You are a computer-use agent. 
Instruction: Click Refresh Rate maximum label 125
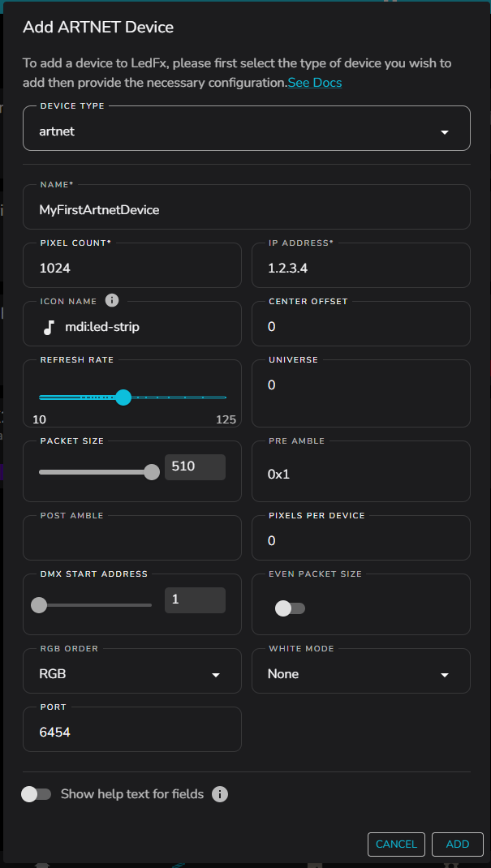tap(226, 419)
